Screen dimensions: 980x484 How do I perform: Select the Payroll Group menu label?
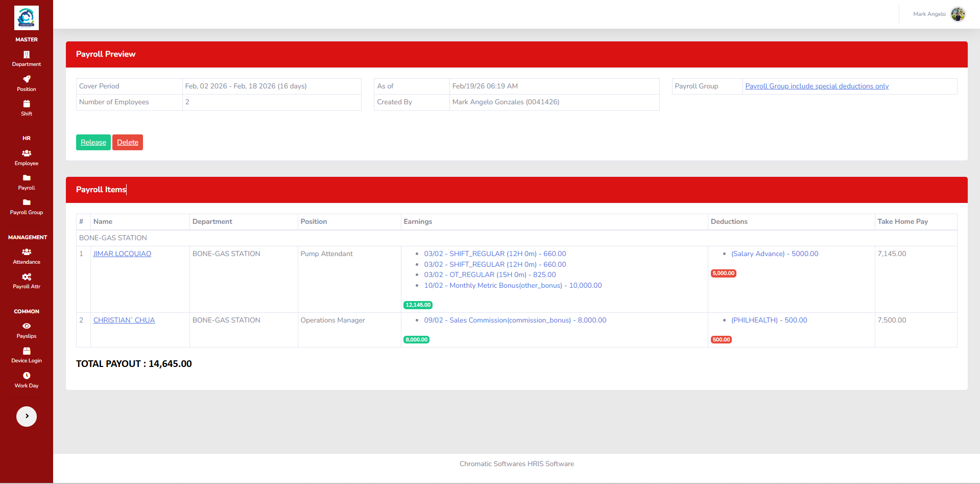point(27,213)
